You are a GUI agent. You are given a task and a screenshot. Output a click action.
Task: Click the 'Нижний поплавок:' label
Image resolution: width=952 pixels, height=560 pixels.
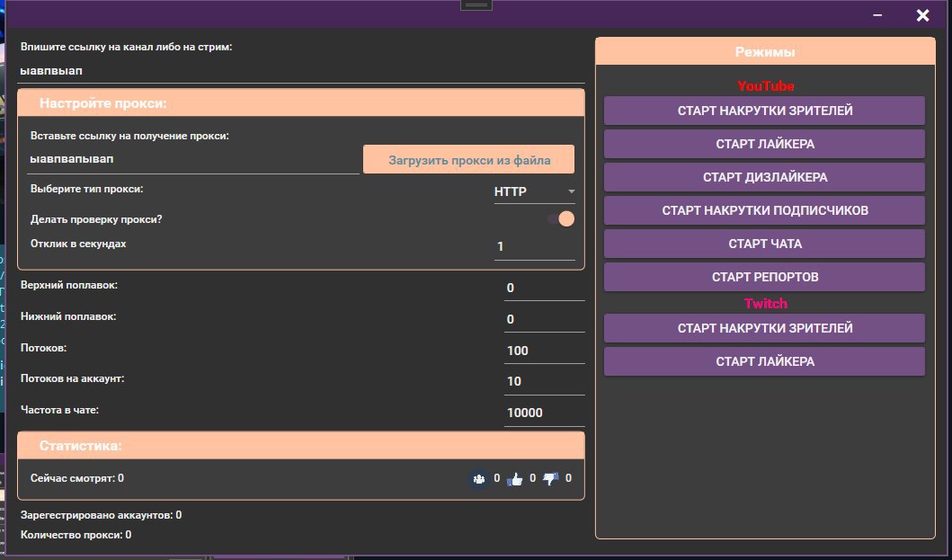[68, 316]
